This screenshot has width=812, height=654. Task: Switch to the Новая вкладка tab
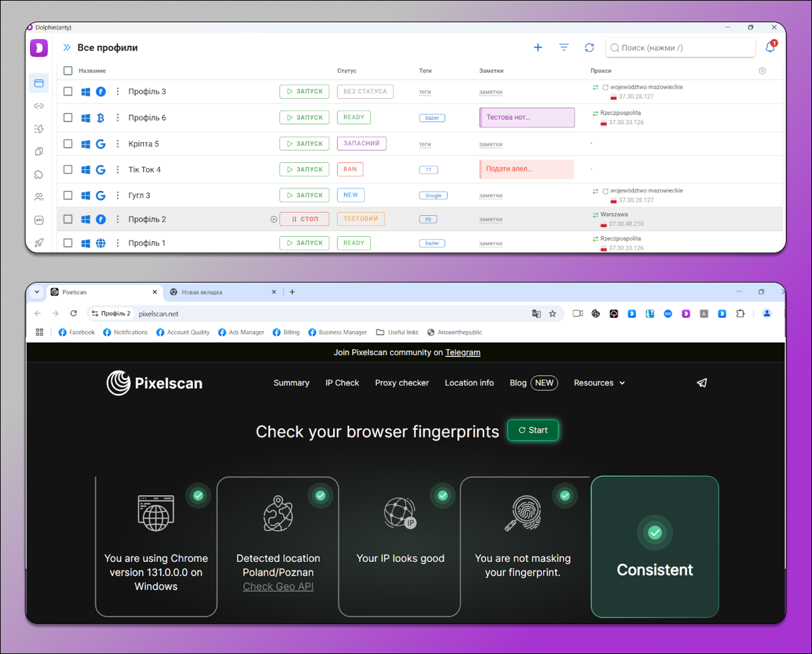[x=216, y=292]
